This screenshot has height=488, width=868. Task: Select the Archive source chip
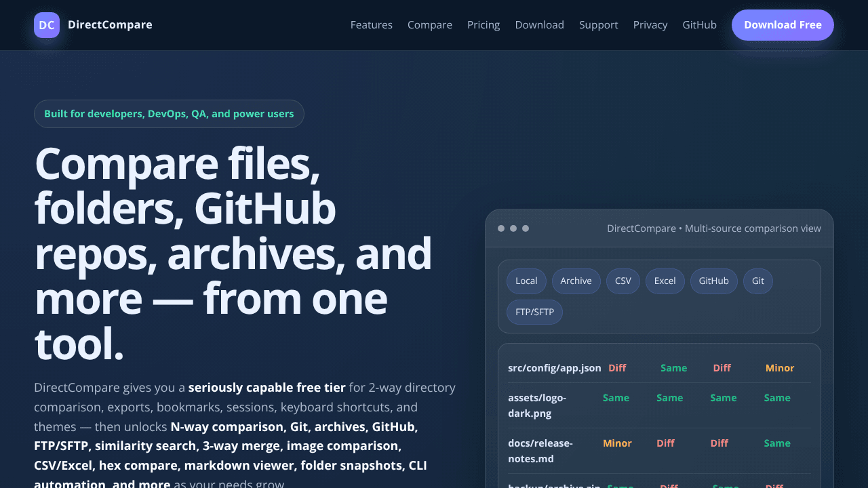point(576,281)
